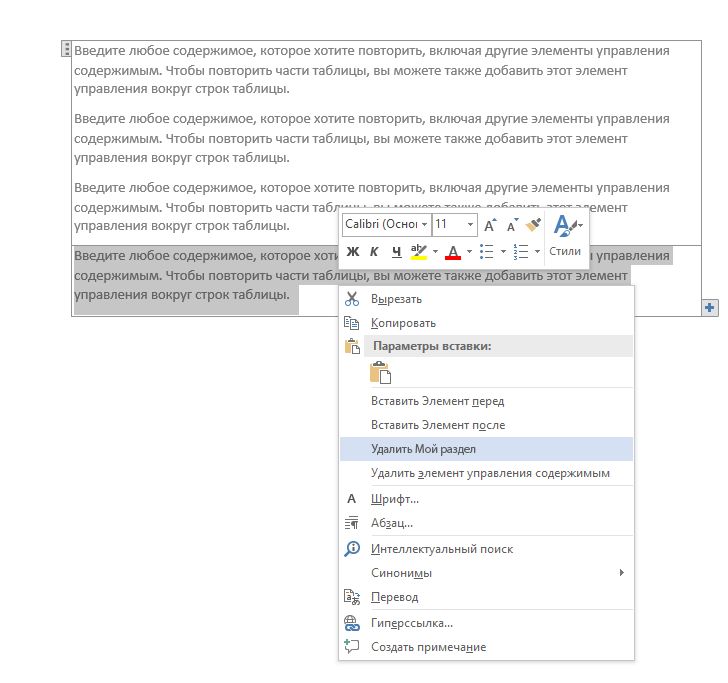728x683 pixels.
Task: Select the Format Painter brush
Action: [533, 225]
